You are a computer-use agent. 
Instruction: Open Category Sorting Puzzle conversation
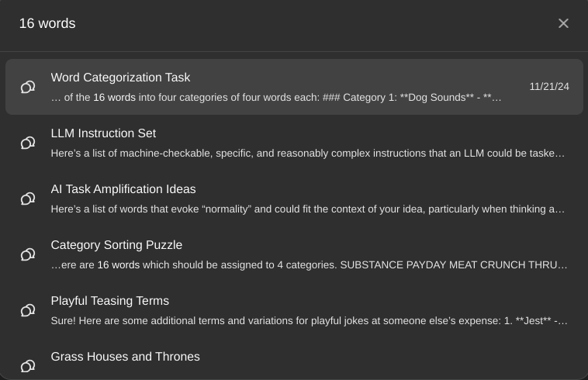coord(294,254)
